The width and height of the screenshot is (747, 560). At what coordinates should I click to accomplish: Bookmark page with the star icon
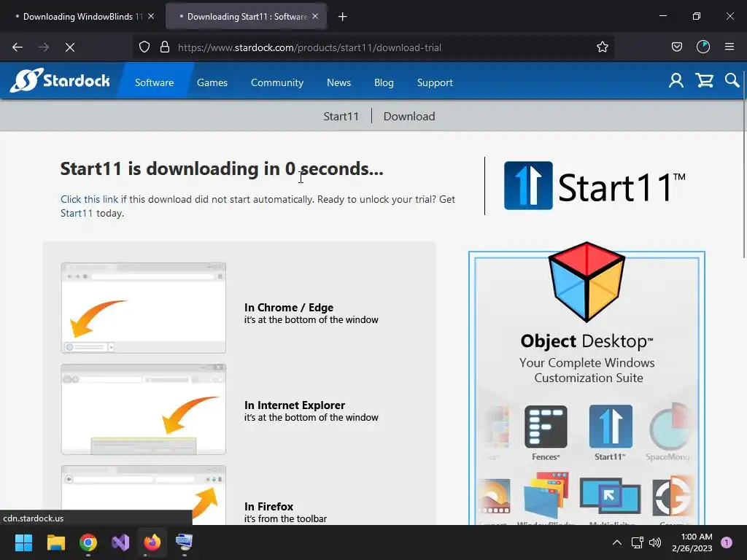point(602,47)
